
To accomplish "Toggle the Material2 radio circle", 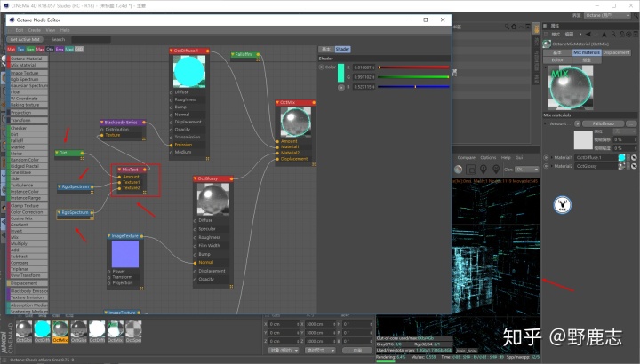I will (546, 166).
